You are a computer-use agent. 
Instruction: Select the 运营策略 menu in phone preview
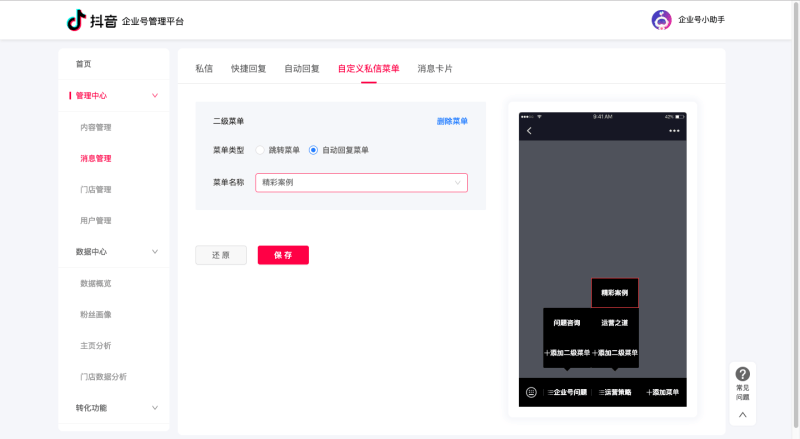pyautogui.click(x=615, y=392)
